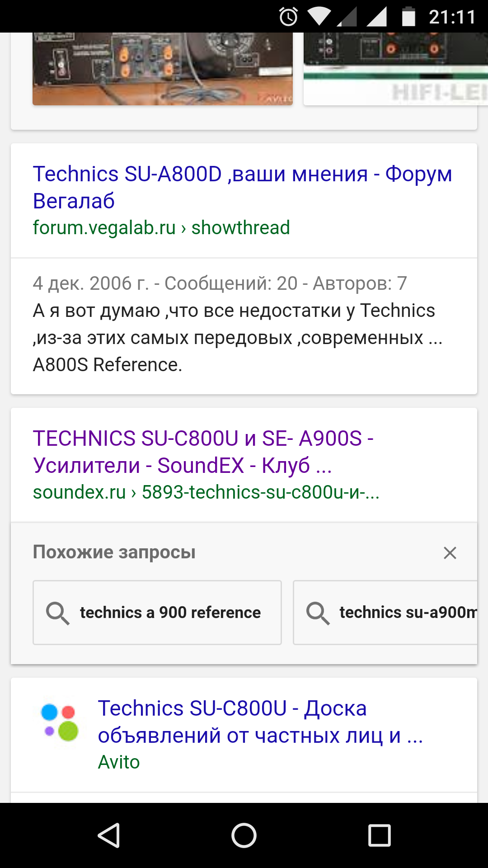Open recent apps with the square icon
Screen dimensions: 488x868
379,835
